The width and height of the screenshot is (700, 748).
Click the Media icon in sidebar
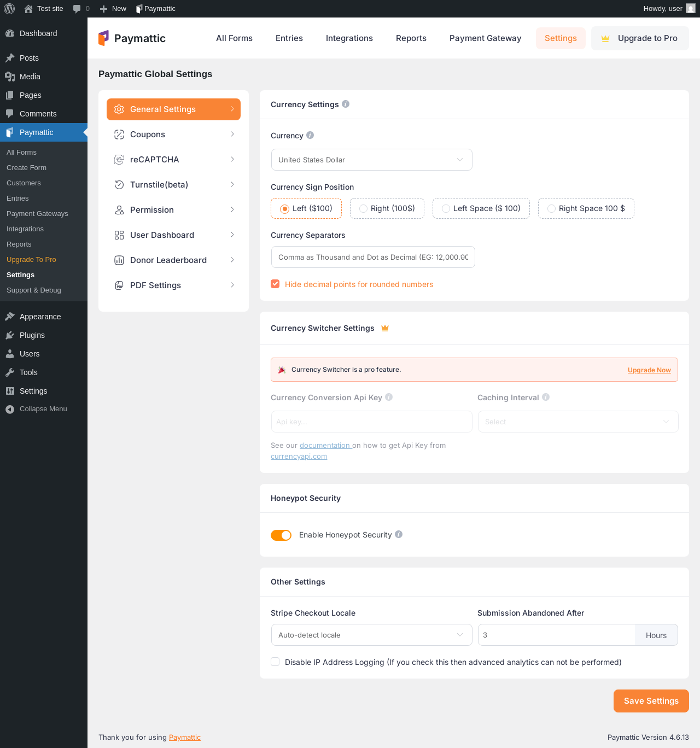click(x=10, y=77)
